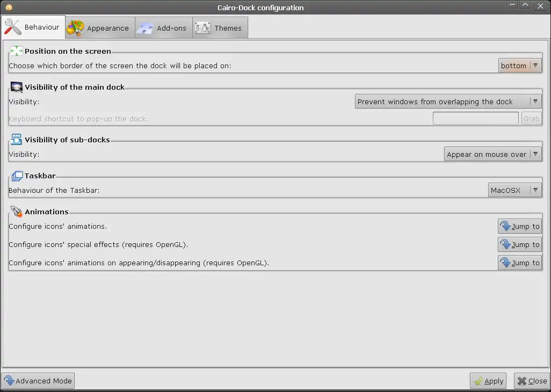Click the 'Choose which border of the screen' label
The image size is (551, 392).
(x=120, y=66)
